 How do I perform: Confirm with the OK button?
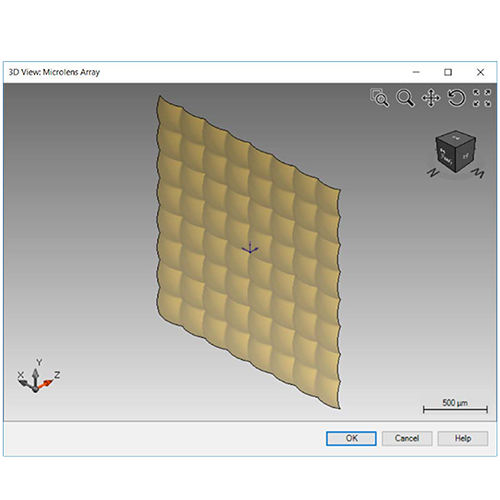click(351, 438)
